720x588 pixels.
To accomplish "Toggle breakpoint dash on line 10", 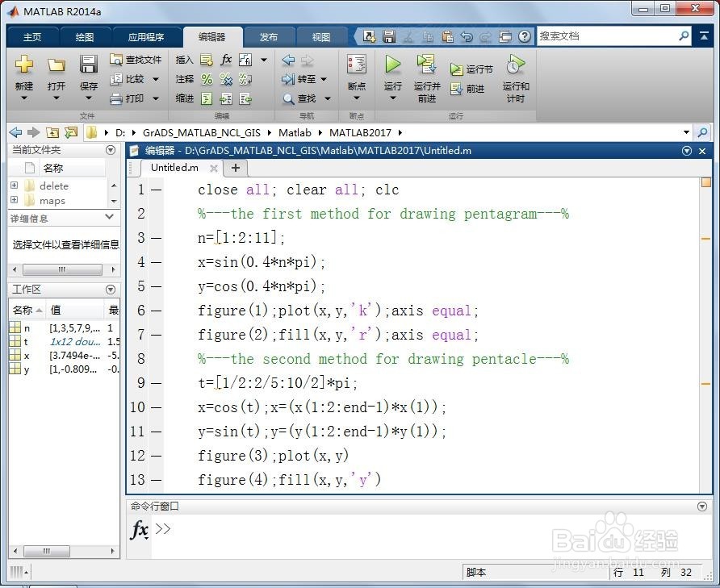I will (156, 407).
